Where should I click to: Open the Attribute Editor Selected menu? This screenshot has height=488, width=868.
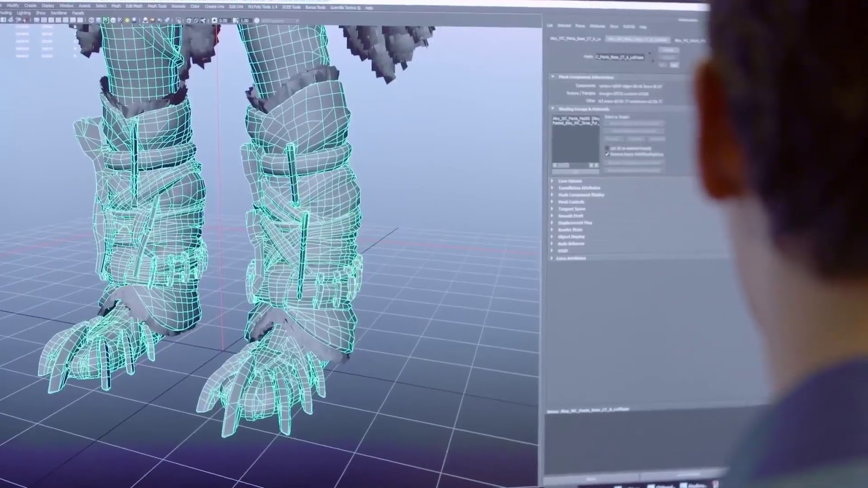click(x=564, y=26)
